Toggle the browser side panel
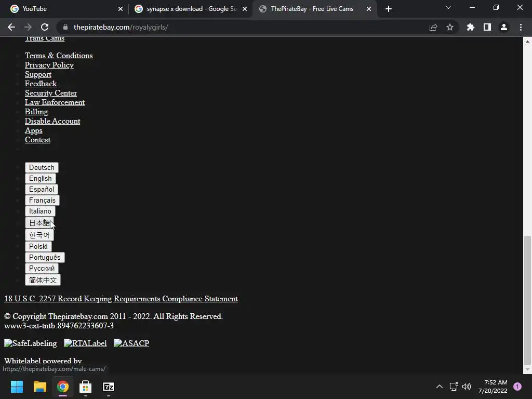532x399 pixels. 487,27
